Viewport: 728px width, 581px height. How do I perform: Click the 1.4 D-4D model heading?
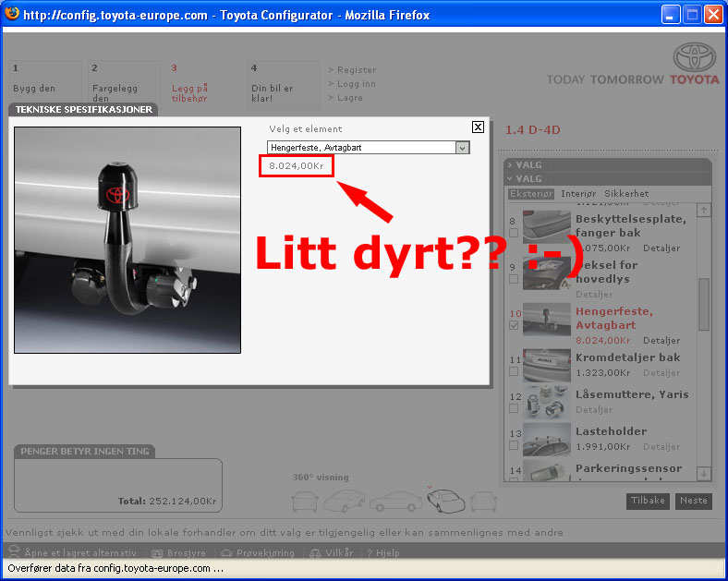(x=533, y=130)
